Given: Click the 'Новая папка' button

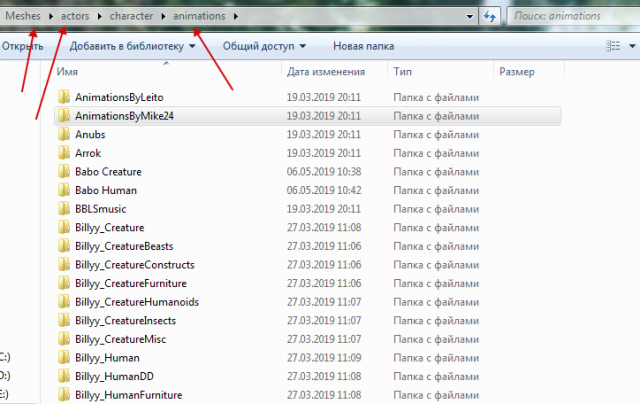Looking at the screenshot, I should 362,47.
